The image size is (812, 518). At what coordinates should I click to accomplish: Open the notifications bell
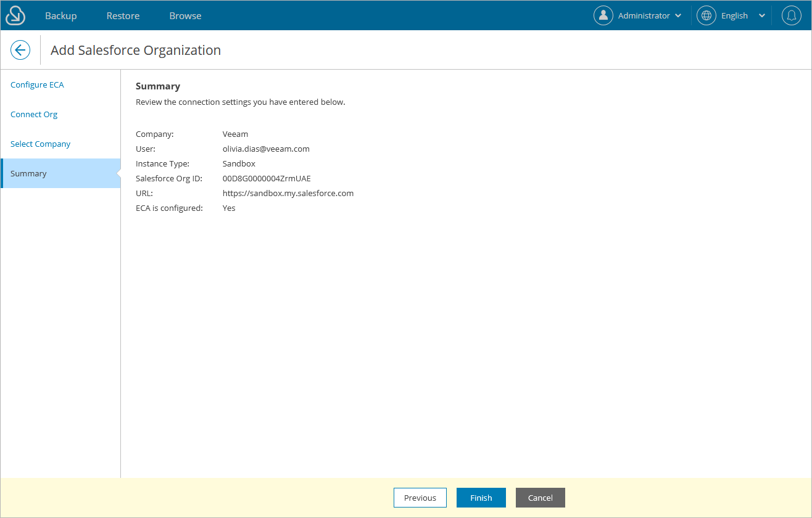(x=792, y=15)
